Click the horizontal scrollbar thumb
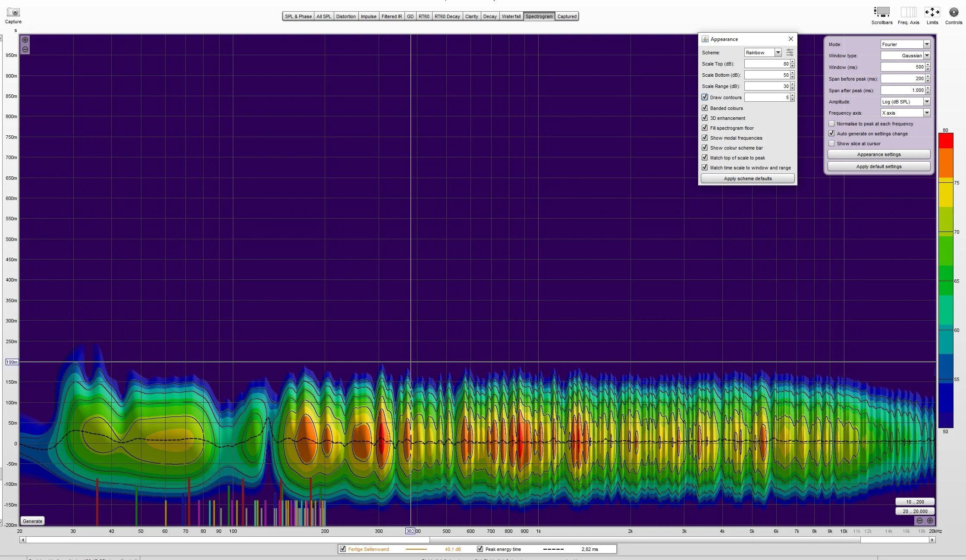Viewport: 966px width, 560px height. (x=645, y=540)
